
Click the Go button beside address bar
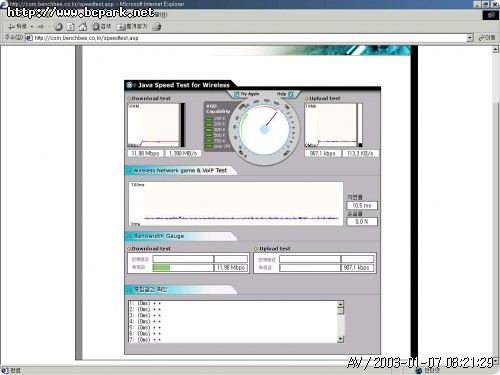[x=487, y=38]
